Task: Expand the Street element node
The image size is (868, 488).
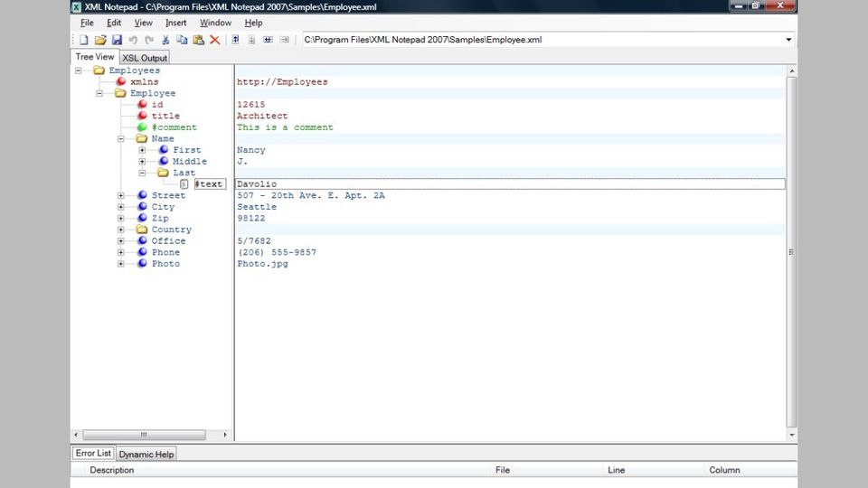Action: click(x=121, y=195)
